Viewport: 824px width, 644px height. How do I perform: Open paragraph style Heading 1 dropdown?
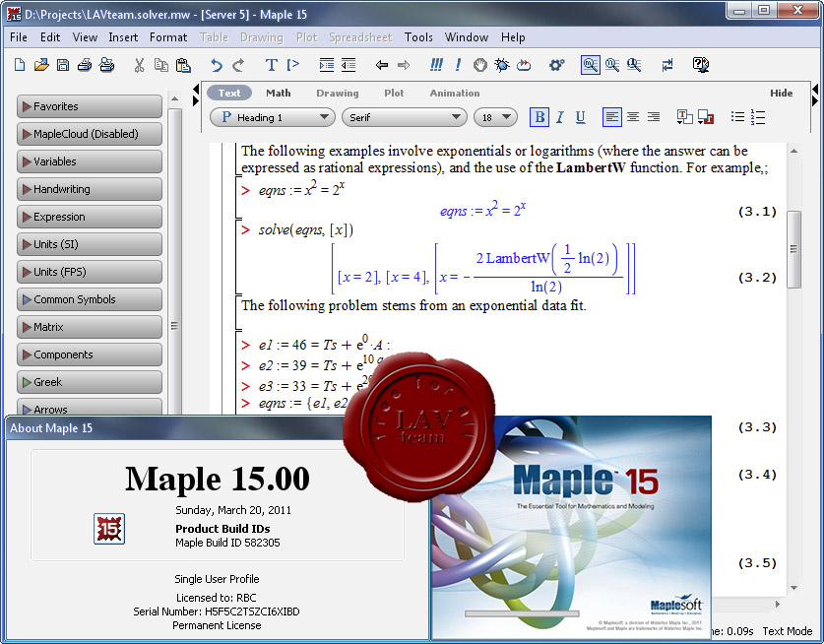(x=273, y=117)
